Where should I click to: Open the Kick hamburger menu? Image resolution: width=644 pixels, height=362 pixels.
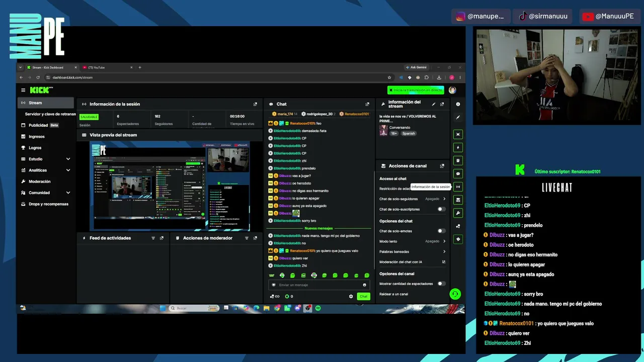pyautogui.click(x=23, y=90)
